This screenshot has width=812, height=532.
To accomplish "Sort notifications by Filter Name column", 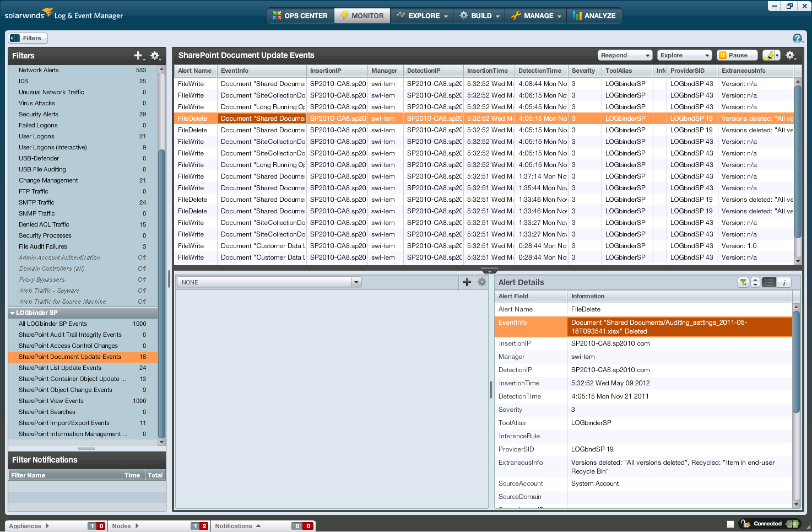I will [65, 475].
